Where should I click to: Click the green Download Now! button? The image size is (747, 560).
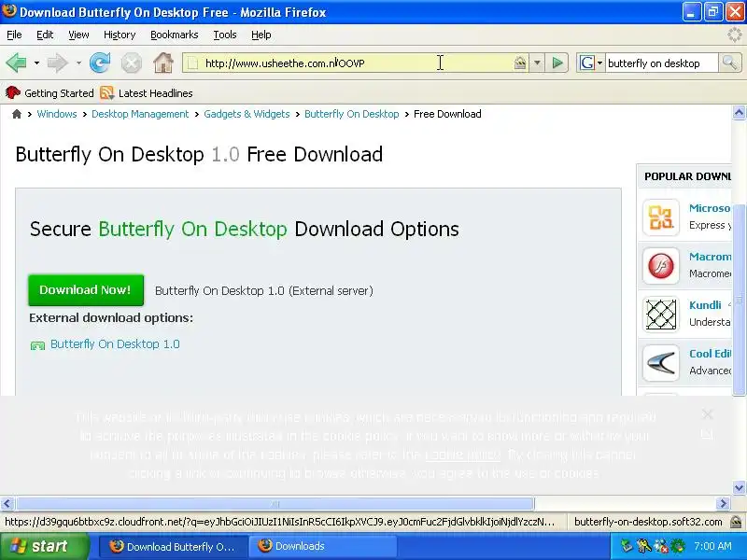(86, 290)
